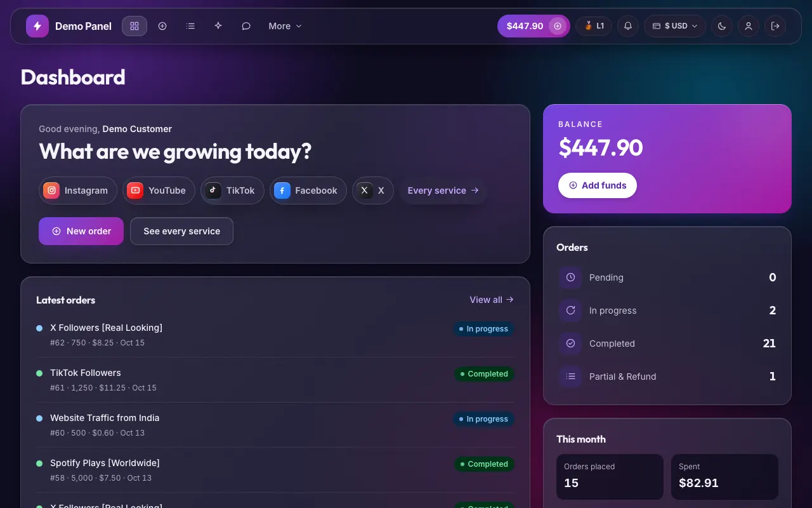Select the Facebook service chip
Image resolution: width=812 pixels, height=508 pixels.
click(x=308, y=190)
